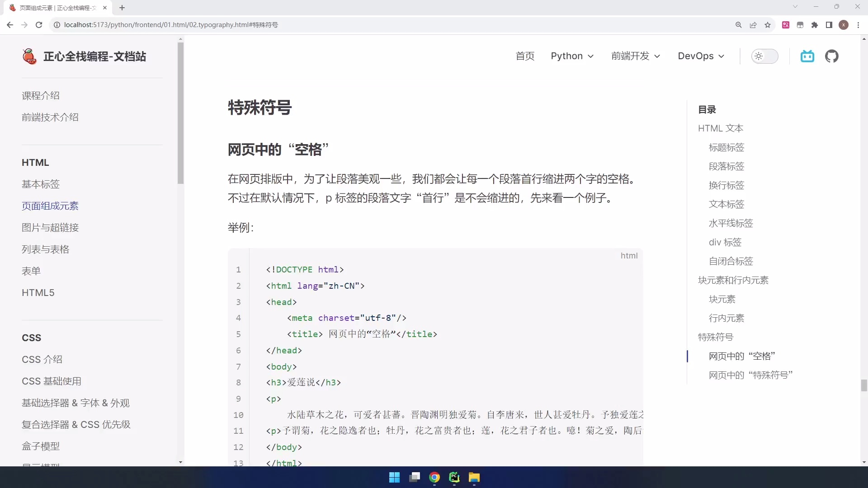Go to 首页 in top navigation

[525, 56]
